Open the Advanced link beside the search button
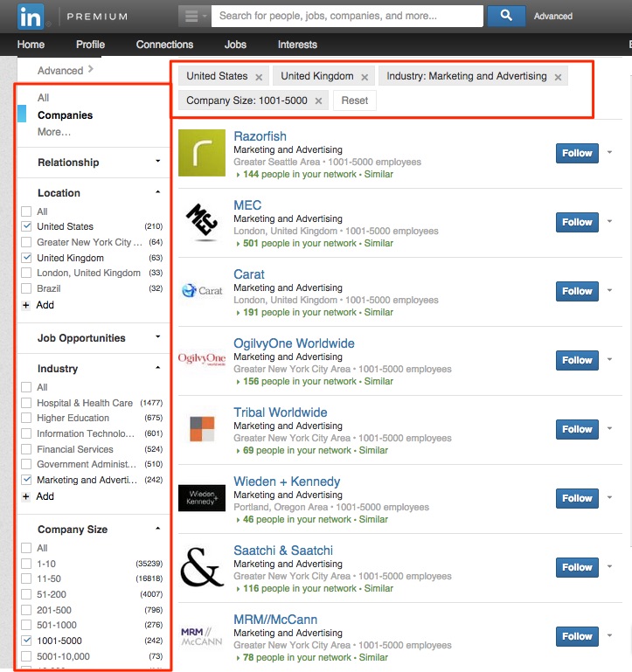 pyautogui.click(x=553, y=17)
